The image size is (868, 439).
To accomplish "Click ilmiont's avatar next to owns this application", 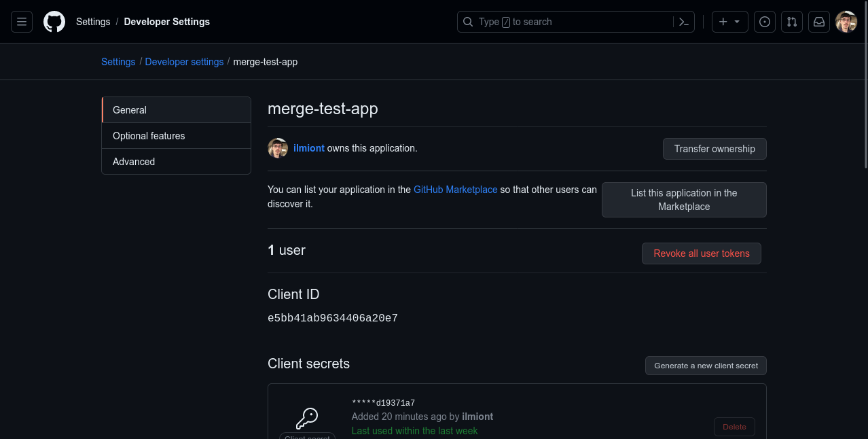I will (278, 148).
